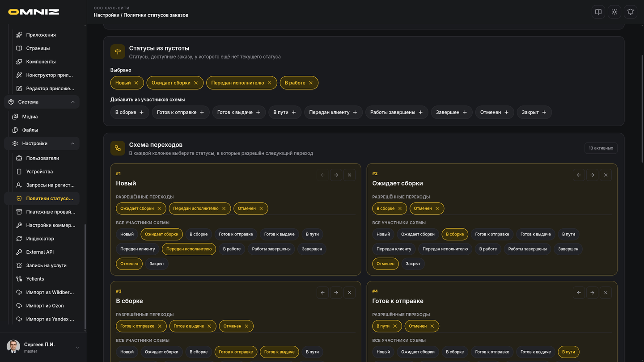Click the Запись на услуги sidebar icon
644x362 pixels.
(x=19, y=265)
